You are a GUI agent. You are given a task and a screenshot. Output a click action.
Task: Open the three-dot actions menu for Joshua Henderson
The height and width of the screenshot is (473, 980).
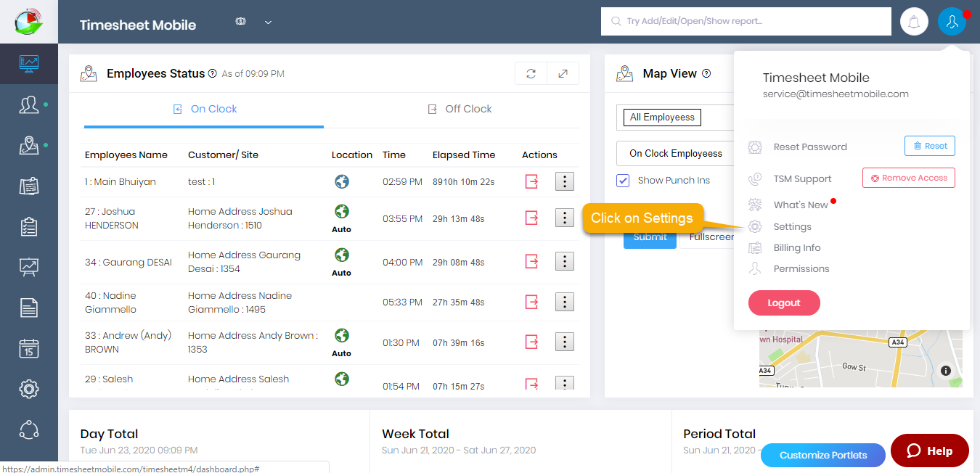[x=565, y=217]
